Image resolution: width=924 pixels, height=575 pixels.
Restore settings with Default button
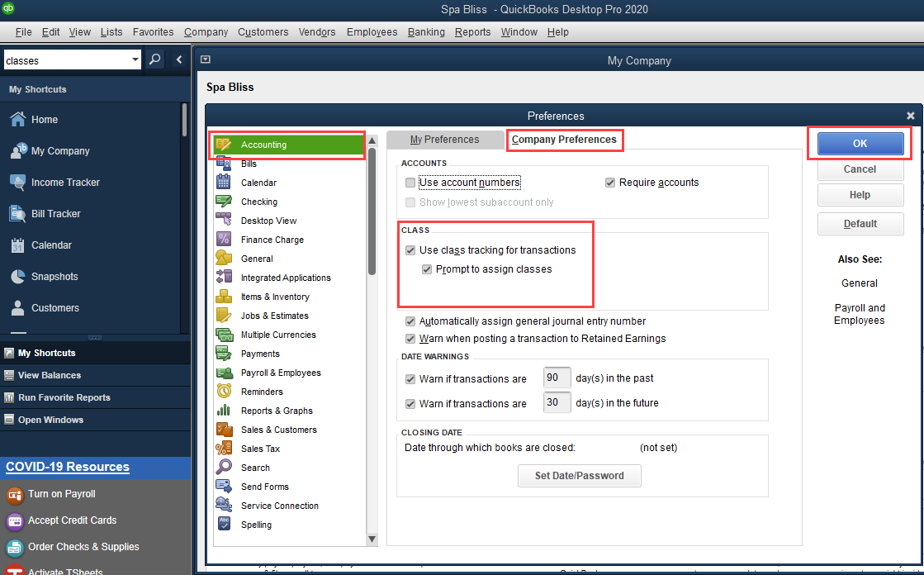tap(860, 224)
